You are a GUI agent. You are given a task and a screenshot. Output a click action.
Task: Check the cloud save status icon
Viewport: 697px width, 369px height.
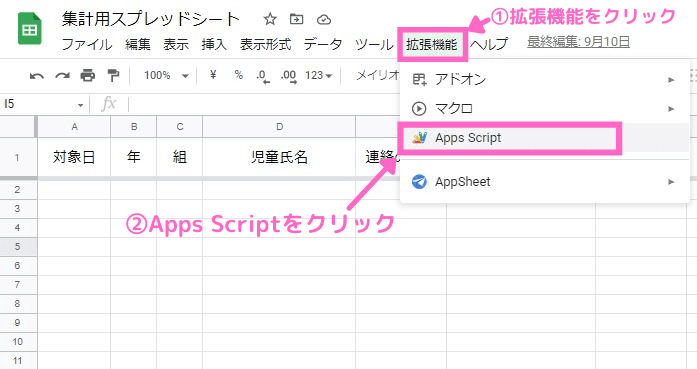click(324, 20)
